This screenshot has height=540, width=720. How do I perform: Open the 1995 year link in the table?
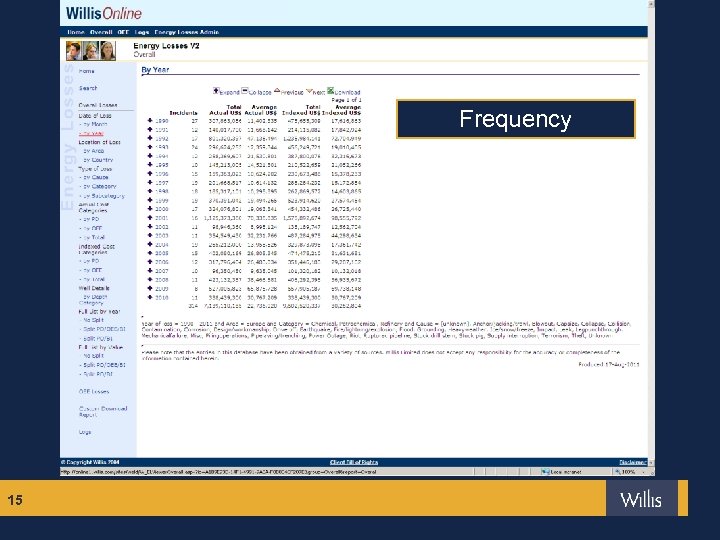(x=162, y=165)
